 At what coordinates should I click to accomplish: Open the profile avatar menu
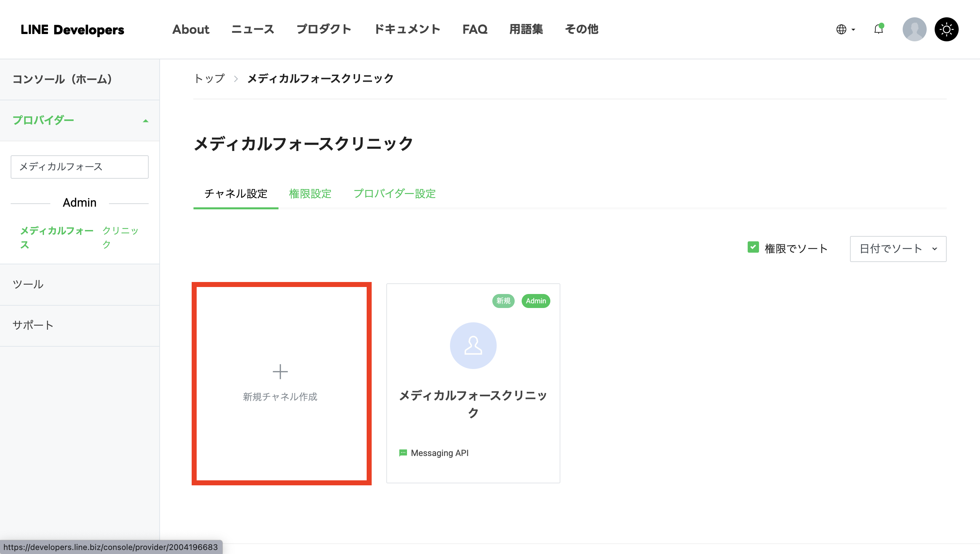click(914, 29)
